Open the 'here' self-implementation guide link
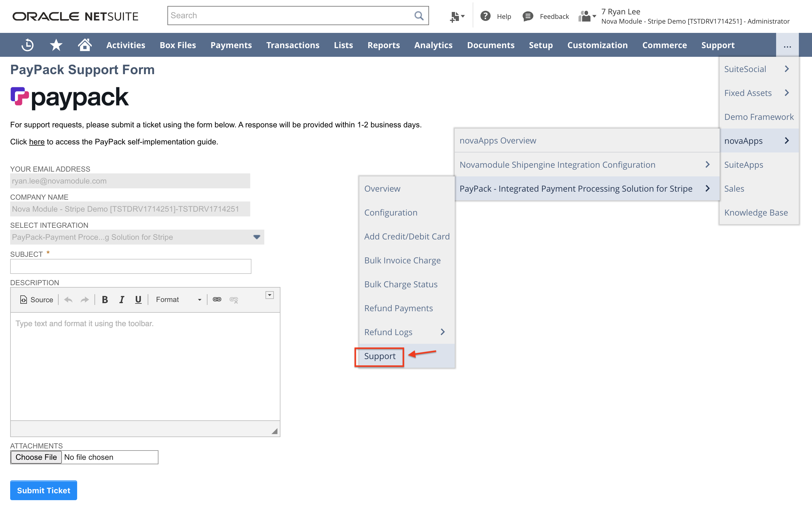The image size is (812, 516). tap(37, 142)
